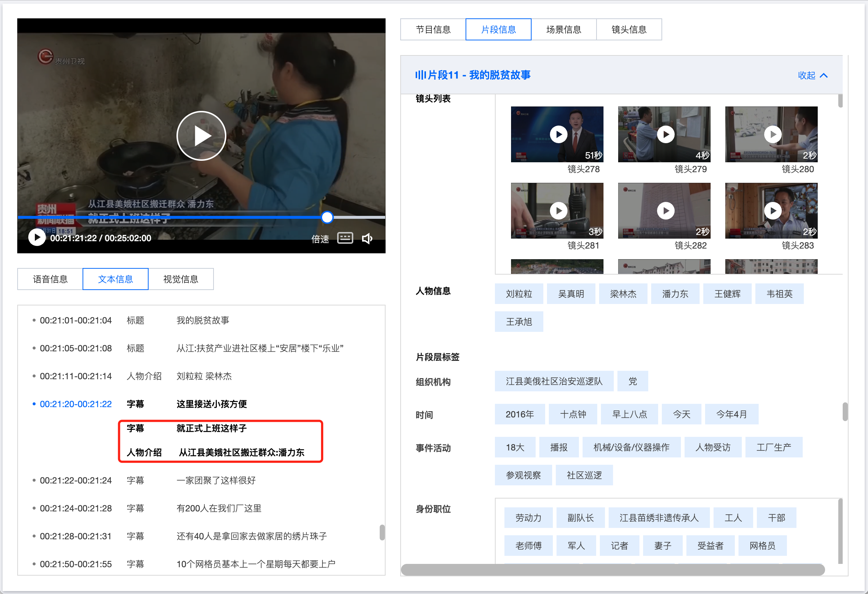The height and width of the screenshot is (594, 868).
Task: Click subtitle text 就正式上班这样子
Action: tap(212, 428)
